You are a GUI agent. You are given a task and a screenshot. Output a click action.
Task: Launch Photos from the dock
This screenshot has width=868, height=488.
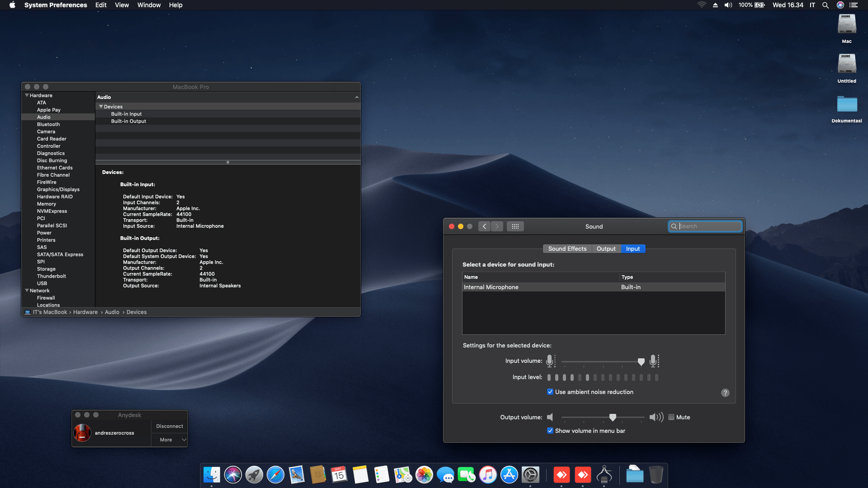pos(424,475)
